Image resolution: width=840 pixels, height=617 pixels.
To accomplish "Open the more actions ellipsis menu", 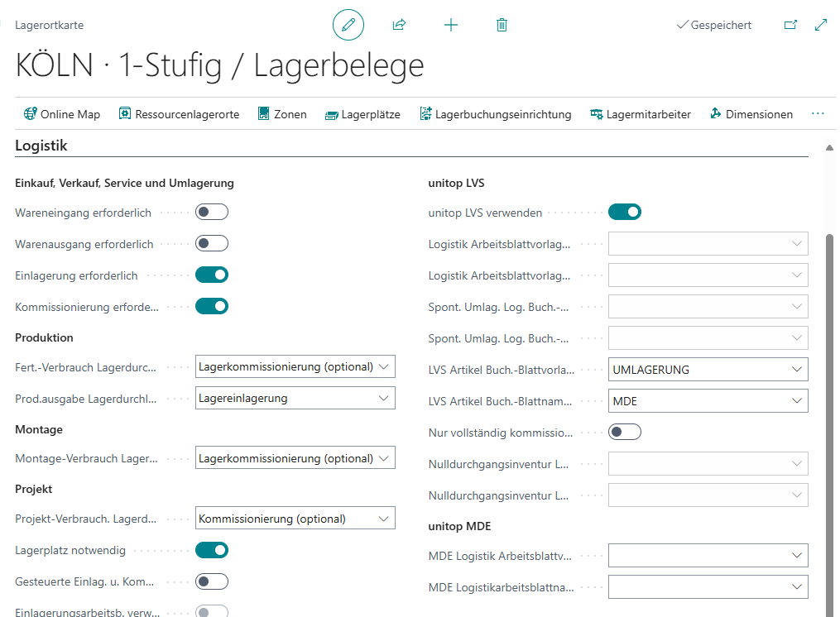I will click(818, 113).
